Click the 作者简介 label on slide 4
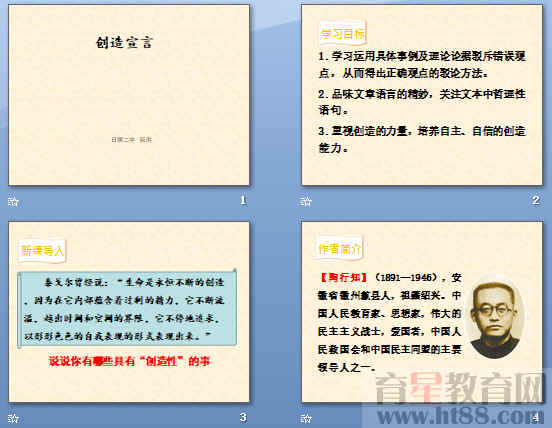Image resolution: width=552 pixels, height=428 pixels. tap(339, 248)
